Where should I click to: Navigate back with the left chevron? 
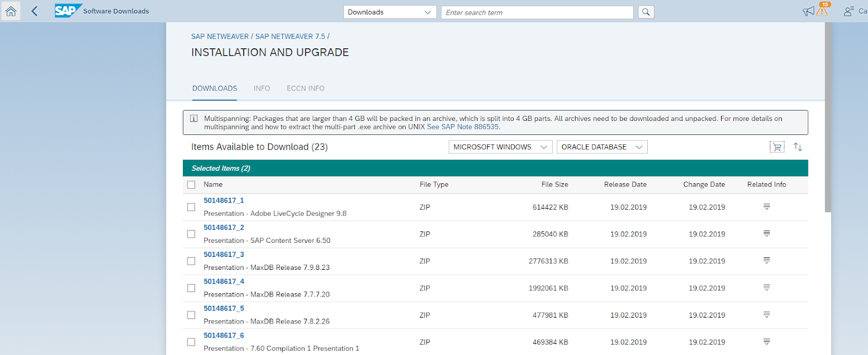[34, 11]
